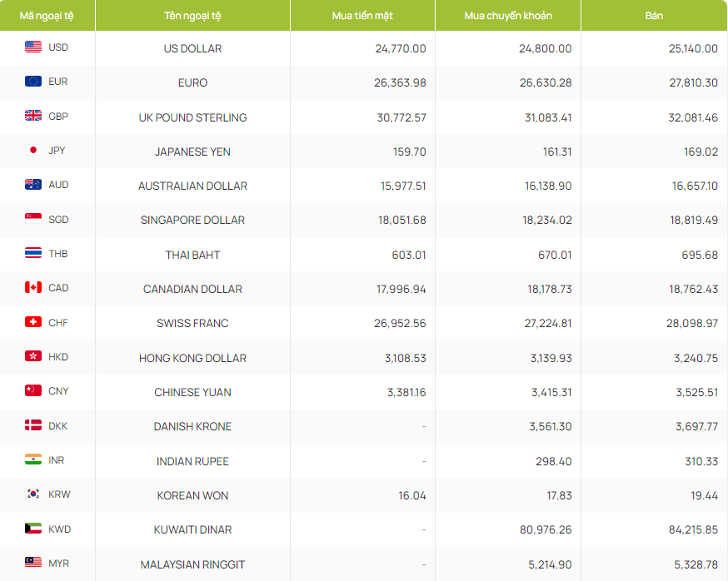Select the 'Mã ngoại tệ' column header
Viewport: 728px width, 581px height.
[x=47, y=16]
